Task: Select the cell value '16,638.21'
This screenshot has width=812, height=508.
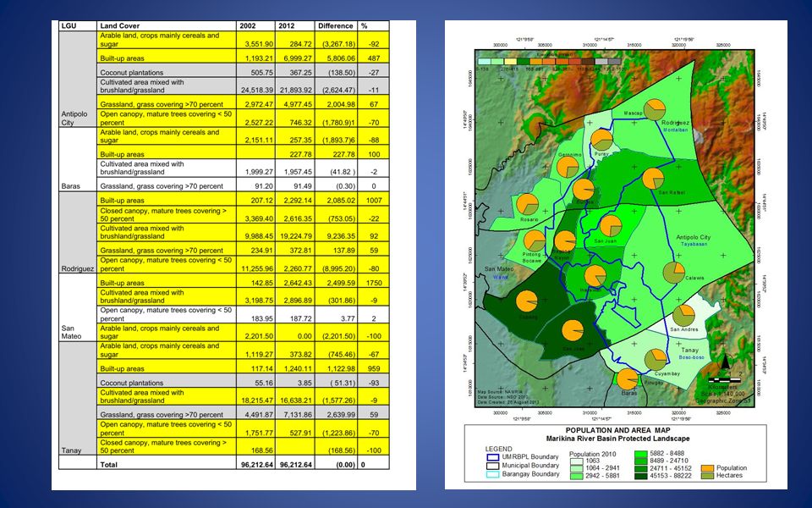Action: pos(296,400)
